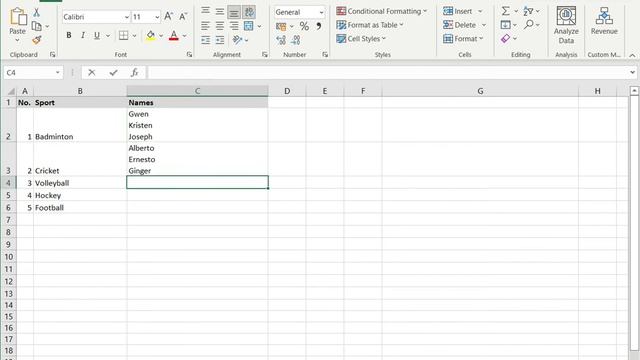The height and width of the screenshot is (360, 640).
Task: Toggle Underline formatting
Action: pyautogui.click(x=97, y=36)
